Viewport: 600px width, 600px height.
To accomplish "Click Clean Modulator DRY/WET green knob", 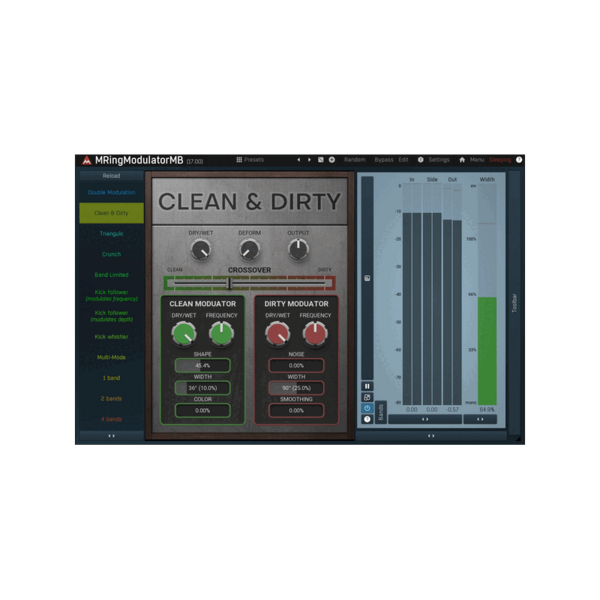I will [x=184, y=334].
